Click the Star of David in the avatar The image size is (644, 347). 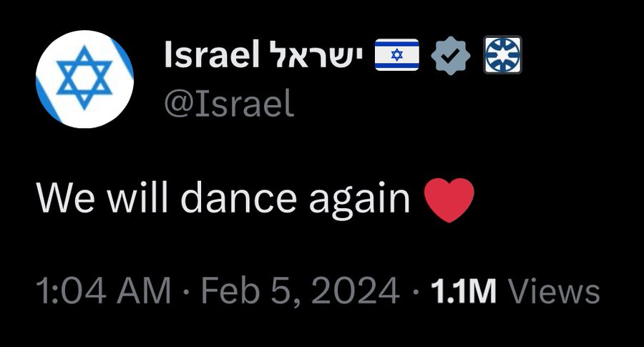(84, 78)
